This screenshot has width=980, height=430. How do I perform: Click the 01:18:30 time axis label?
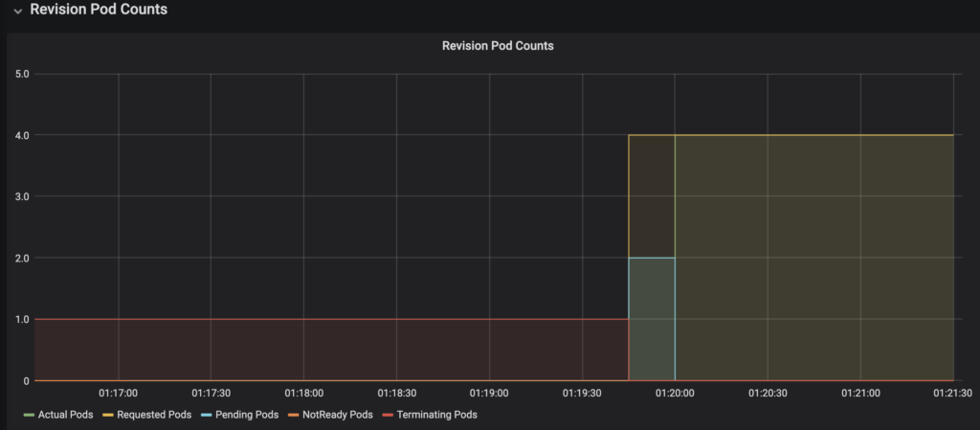coord(396,393)
